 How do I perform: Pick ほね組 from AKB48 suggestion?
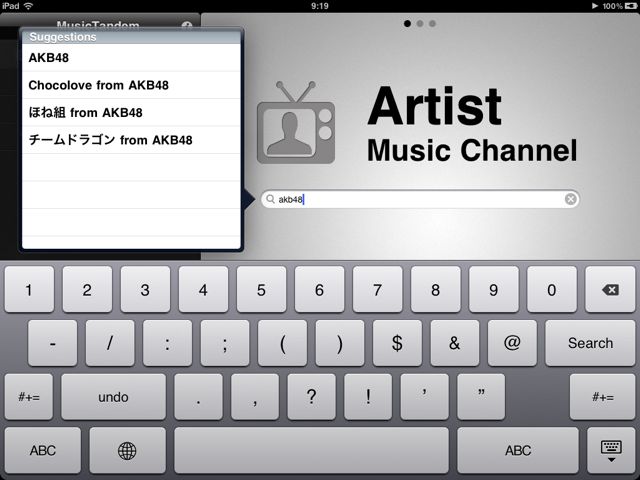131,112
